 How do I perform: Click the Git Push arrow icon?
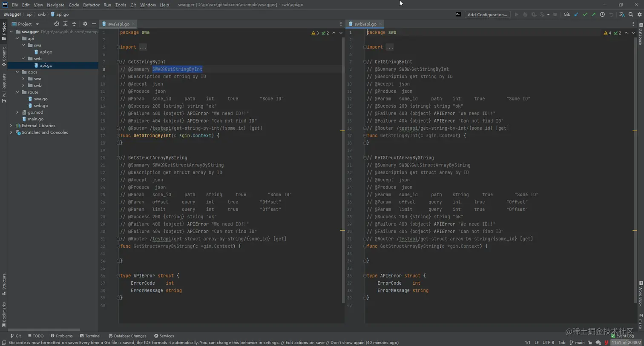[x=593, y=14]
